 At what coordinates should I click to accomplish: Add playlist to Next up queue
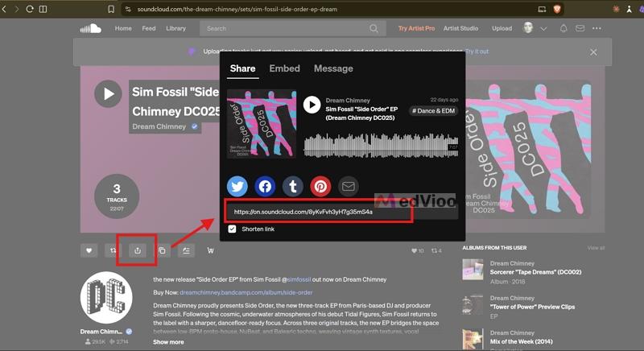pos(186,250)
